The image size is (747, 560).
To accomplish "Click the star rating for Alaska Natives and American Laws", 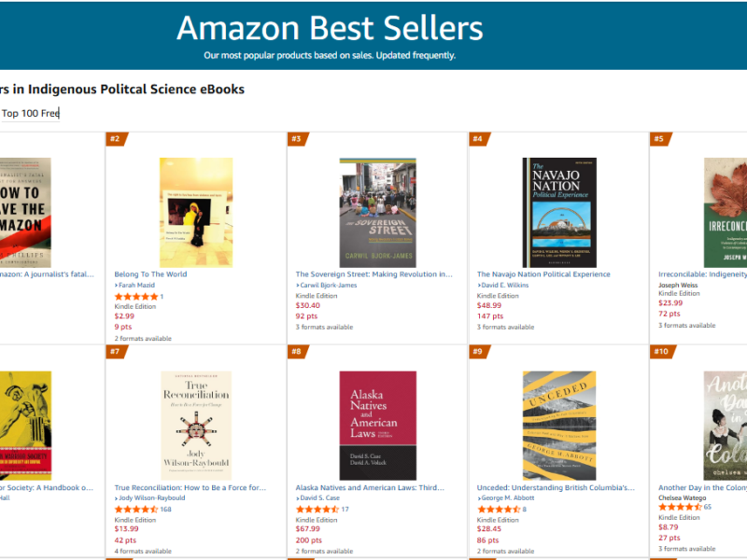I will click(316, 509).
